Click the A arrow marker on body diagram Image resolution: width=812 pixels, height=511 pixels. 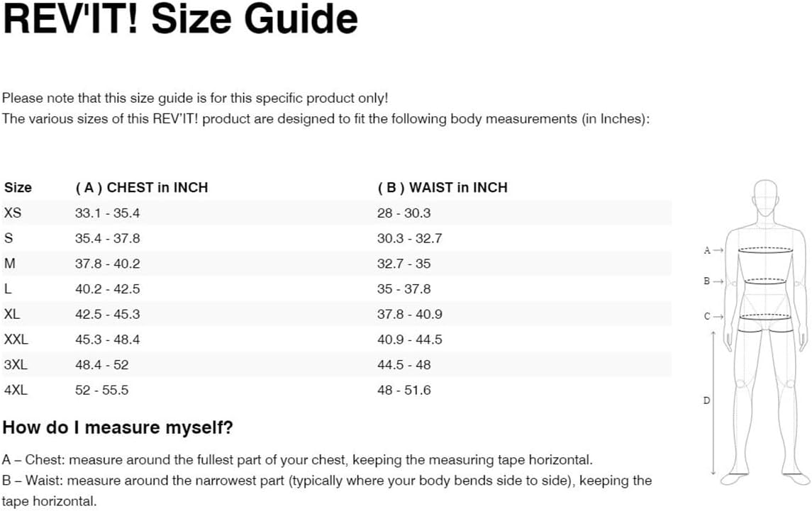click(x=713, y=250)
